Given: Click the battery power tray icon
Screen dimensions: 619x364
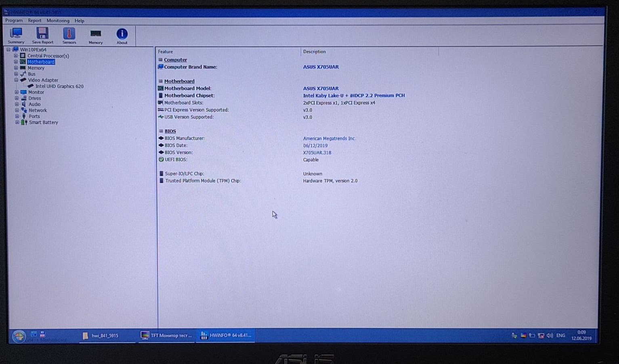Looking at the screenshot, I should click(532, 336).
